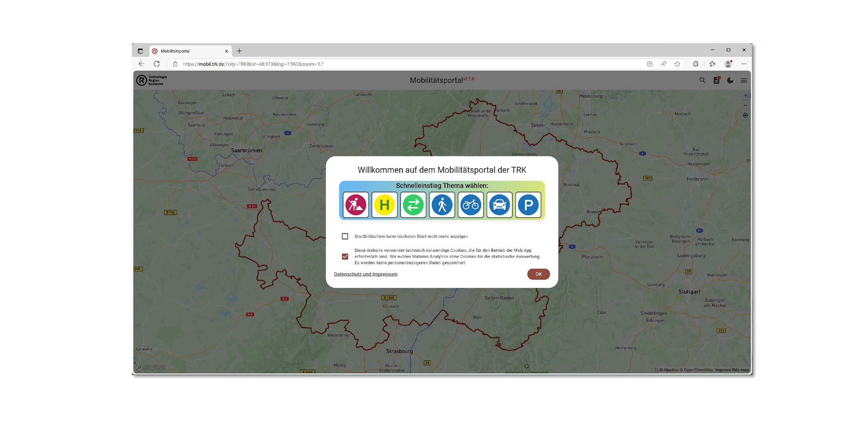
Task: Open the browser tab actions menu
Action: [140, 51]
